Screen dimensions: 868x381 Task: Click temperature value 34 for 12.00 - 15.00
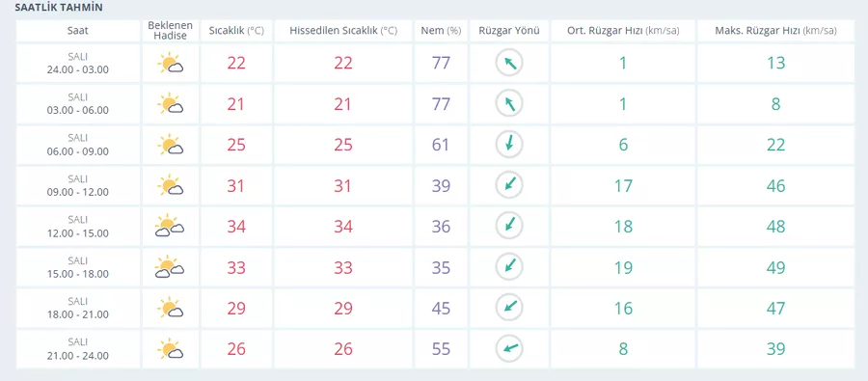(236, 227)
